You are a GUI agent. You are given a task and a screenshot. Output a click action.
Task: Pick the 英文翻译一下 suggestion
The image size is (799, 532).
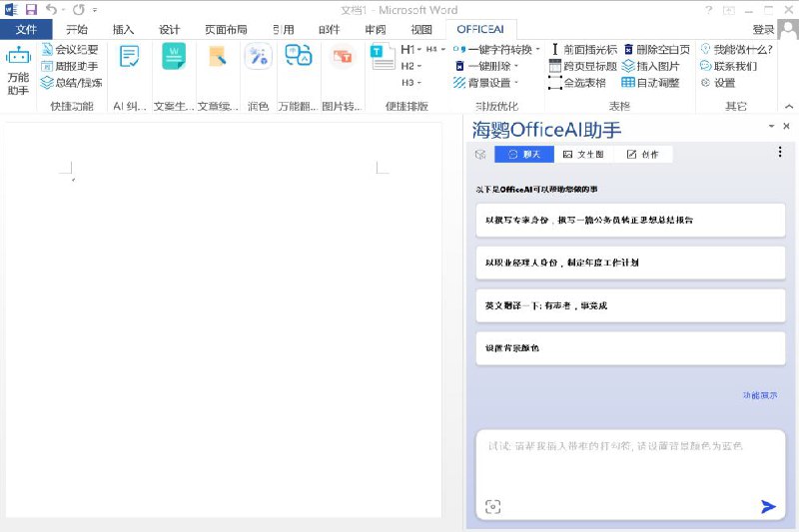tap(630, 305)
